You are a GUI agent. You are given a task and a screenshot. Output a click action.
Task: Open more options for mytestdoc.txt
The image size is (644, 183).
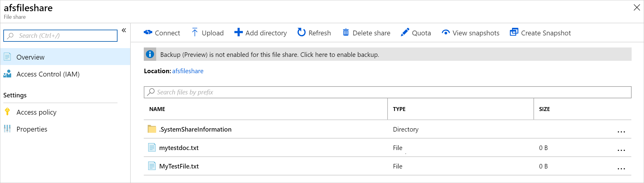coord(621,150)
